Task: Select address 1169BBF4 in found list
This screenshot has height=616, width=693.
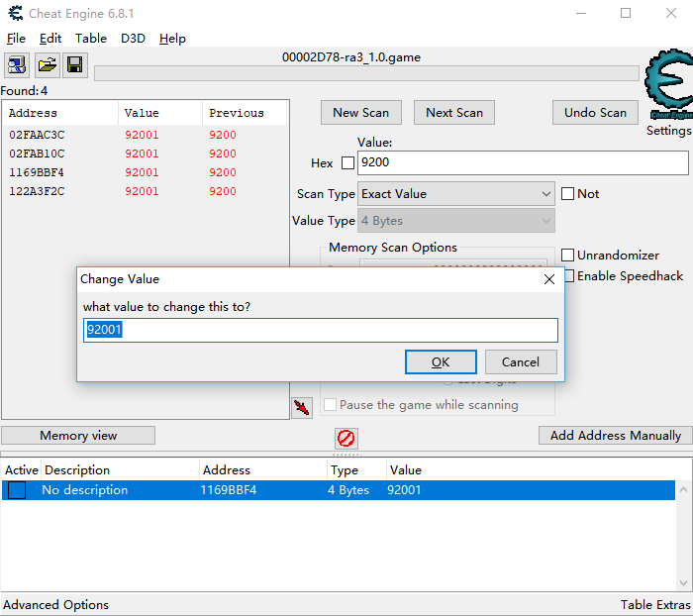Action: 145,172
